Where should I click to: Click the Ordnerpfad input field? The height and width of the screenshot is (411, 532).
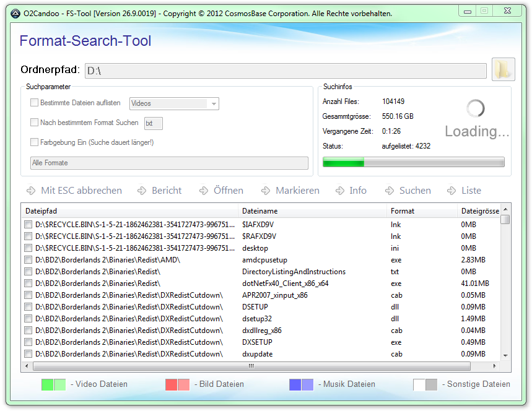coord(285,71)
